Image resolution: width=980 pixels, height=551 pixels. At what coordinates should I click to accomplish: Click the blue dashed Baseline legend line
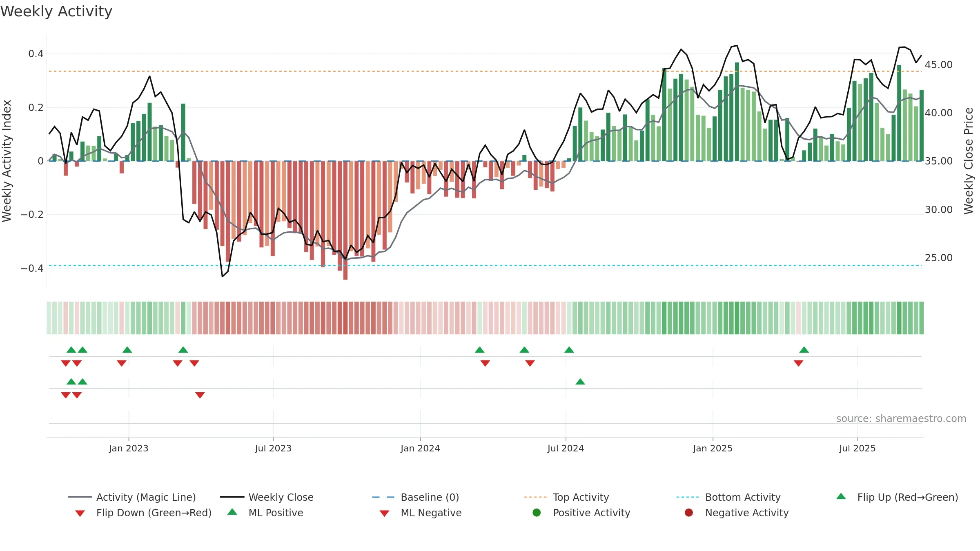383,497
